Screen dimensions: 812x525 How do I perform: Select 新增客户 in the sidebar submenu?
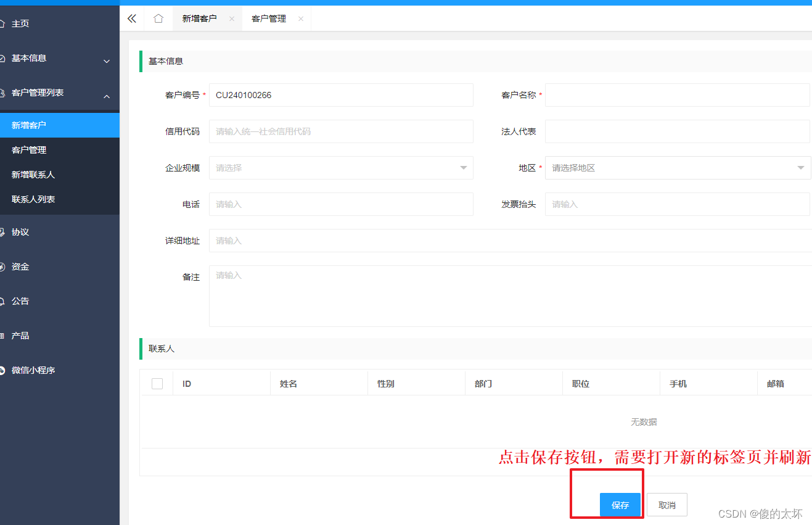[60, 125]
